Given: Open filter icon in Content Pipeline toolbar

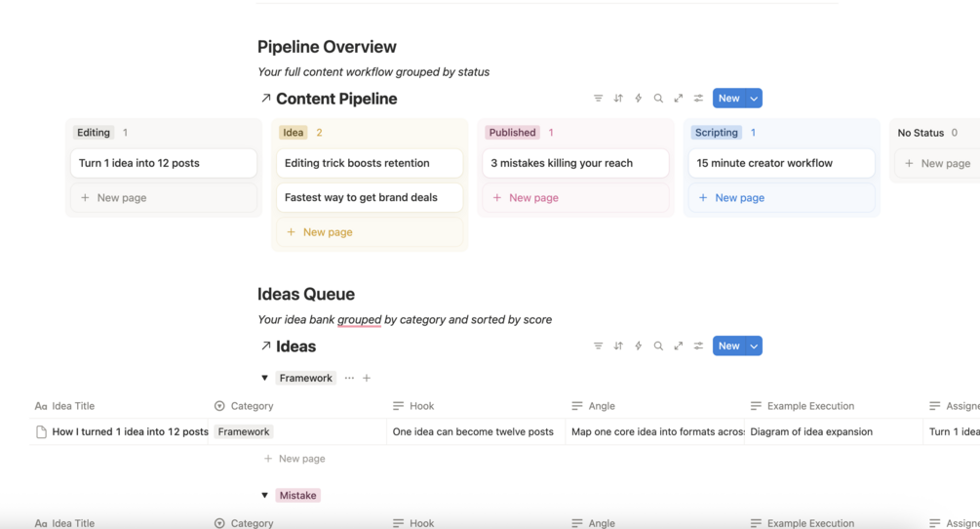Looking at the screenshot, I should [x=598, y=99].
